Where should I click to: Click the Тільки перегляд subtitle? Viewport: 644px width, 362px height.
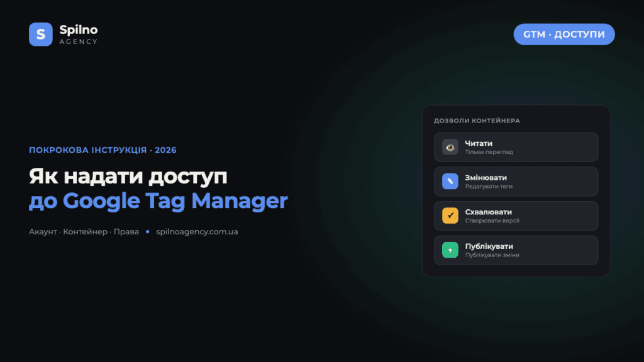click(489, 152)
